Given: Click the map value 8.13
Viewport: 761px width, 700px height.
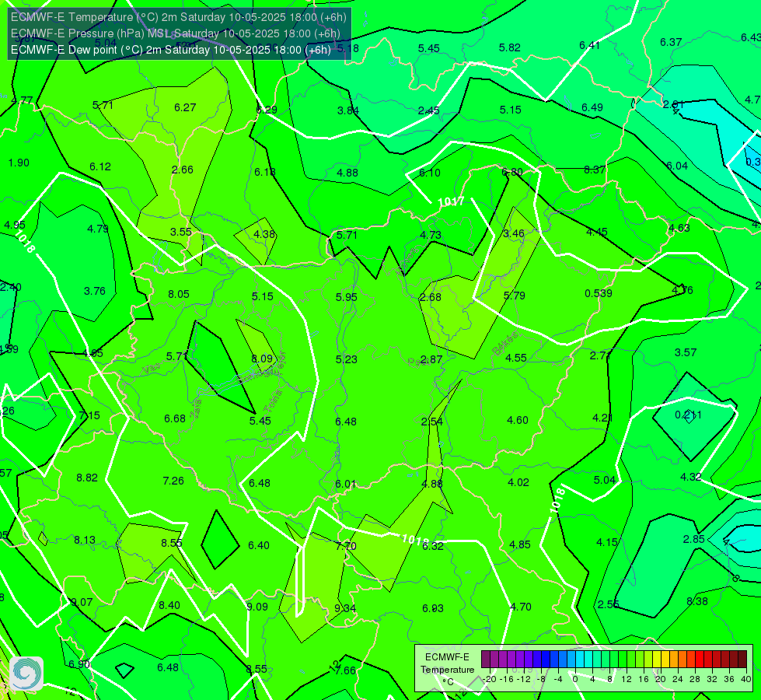Looking at the screenshot, I should (x=85, y=541).
